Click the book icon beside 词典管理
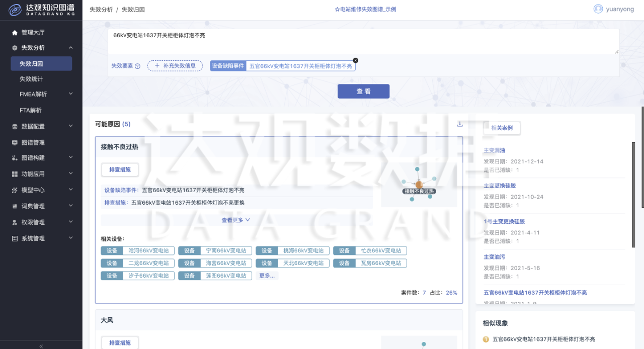The image size is (644, 349). pyautogui.click(x=15, y=206)
